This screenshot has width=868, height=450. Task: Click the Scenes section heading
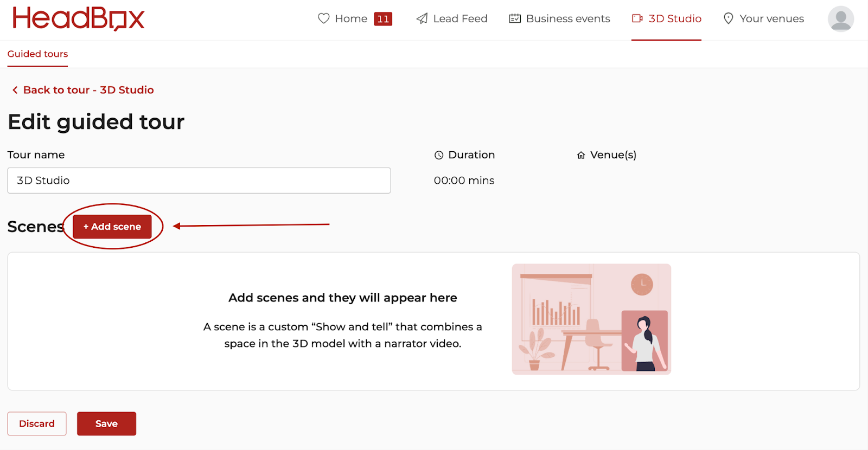35,227
